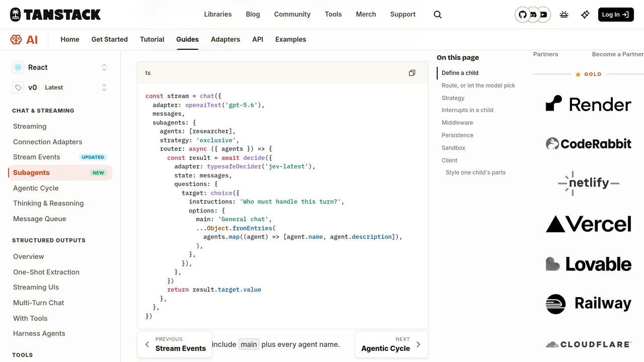Viewport: 644px width, 362px height.
Task: Switch to the Tutorial tab
Action: point(152,39)
